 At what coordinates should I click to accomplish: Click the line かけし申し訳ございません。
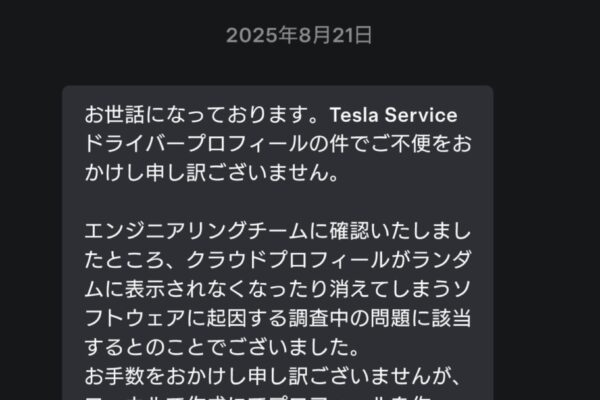pyautogui.click(x=212, y=173)
